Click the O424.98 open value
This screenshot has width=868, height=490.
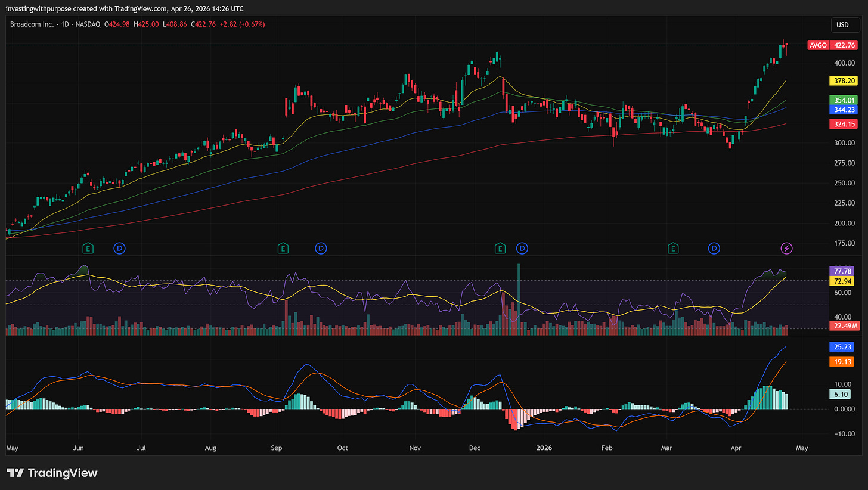coord(117,24)
